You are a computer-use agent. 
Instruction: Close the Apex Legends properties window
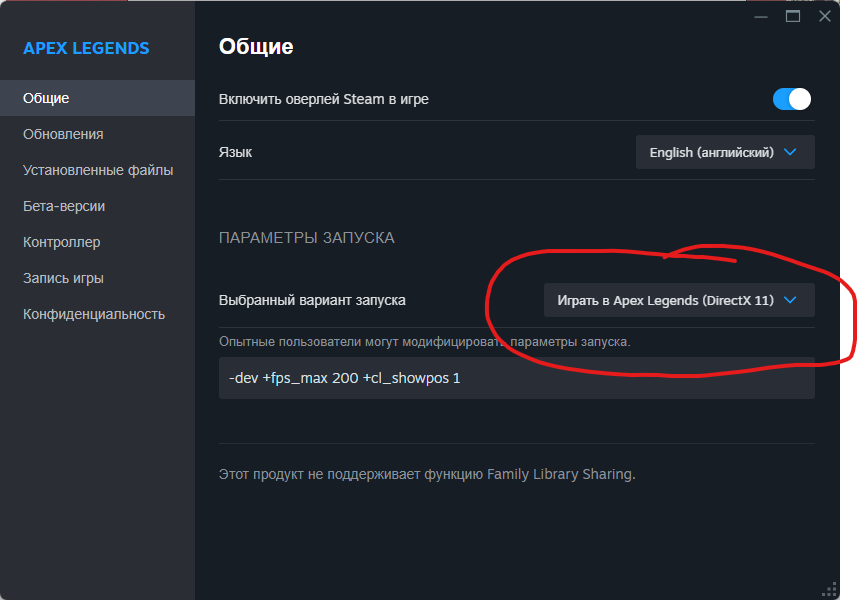825,16
